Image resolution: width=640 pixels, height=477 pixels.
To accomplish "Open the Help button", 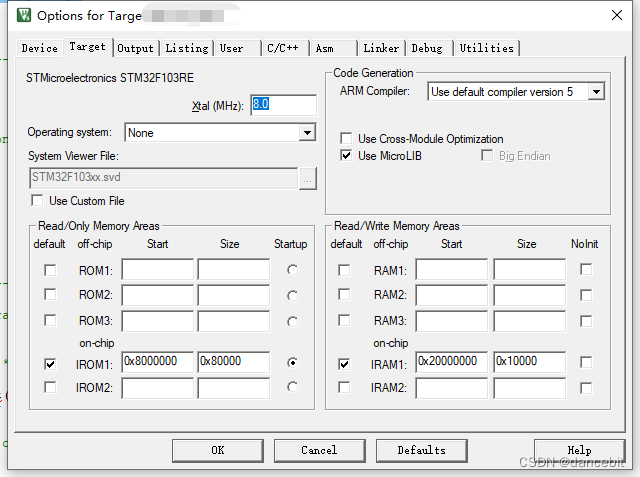I will [x=580, y=450].
